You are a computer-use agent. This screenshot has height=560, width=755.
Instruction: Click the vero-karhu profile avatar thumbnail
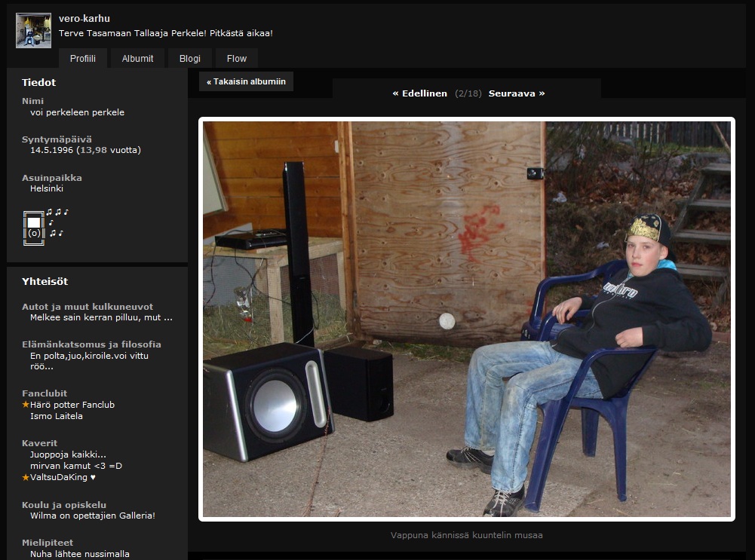coord(33,30)
